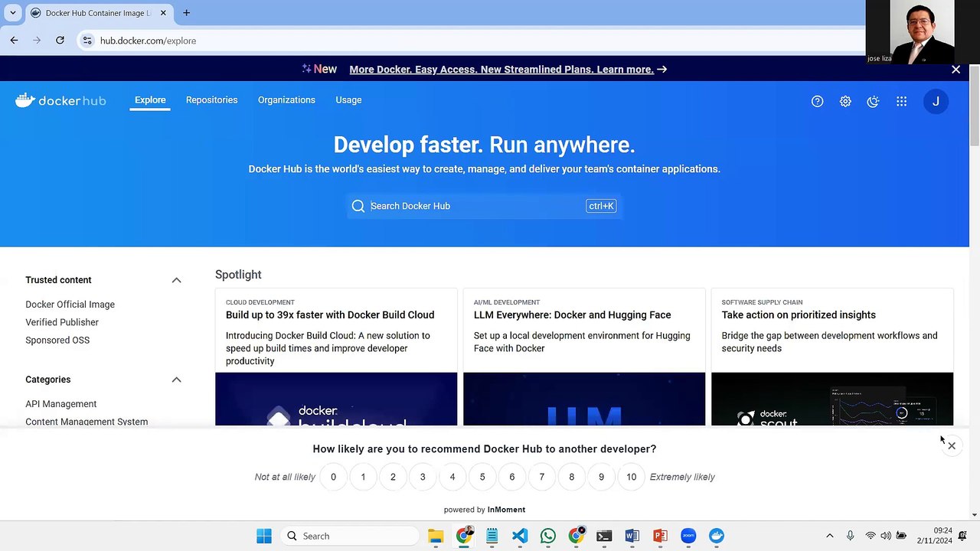Select rating 5 in the survey

click(482, 477)
